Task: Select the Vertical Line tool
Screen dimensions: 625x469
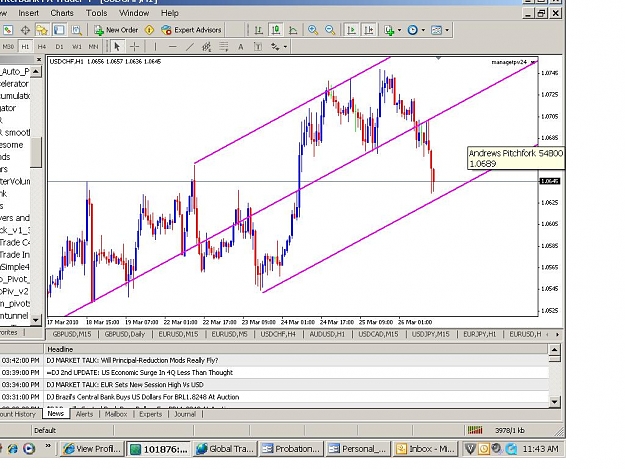Action: pos(155,47)
